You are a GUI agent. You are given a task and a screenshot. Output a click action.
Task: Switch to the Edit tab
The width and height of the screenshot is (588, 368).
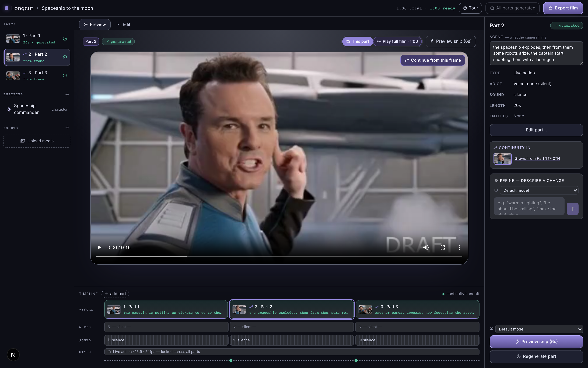click(123, 25)
